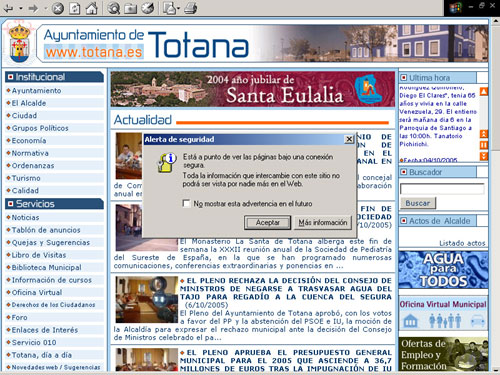Click the 'Agua para todos' banner

point(443,270)
